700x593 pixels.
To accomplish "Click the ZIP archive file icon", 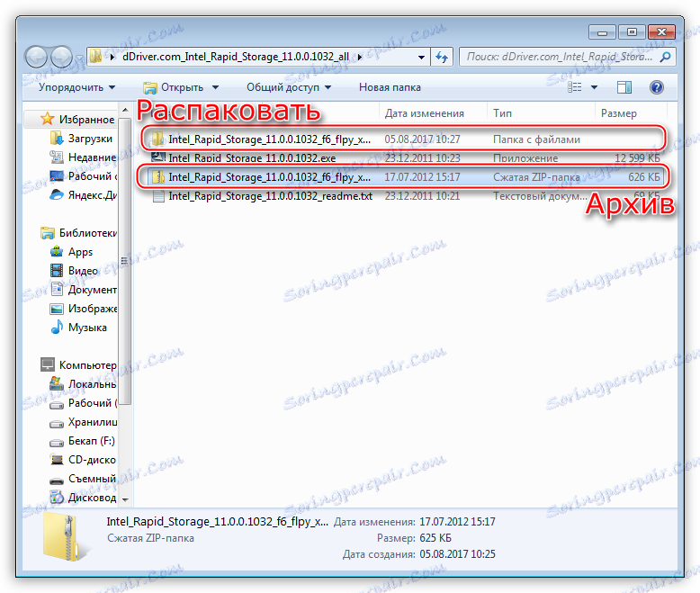I will pyautogui.click(x=158, y=177).
